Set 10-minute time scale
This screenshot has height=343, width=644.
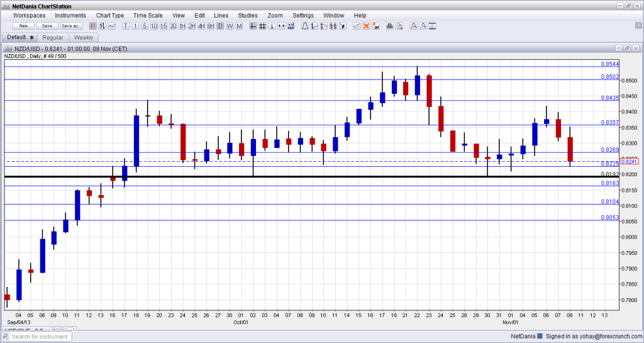click(154, 26)
